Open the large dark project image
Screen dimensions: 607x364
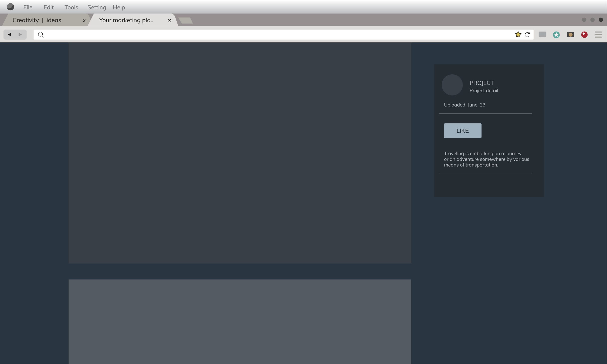[x=240, y=153]
